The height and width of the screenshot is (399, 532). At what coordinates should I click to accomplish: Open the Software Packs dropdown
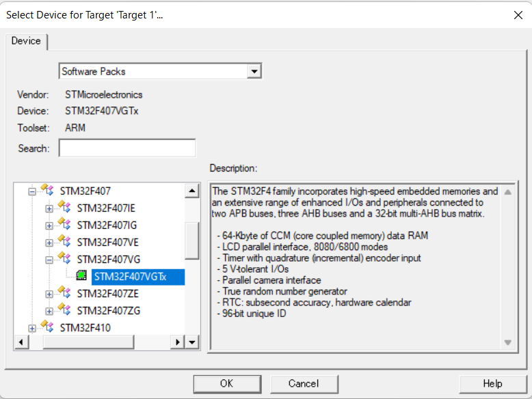254,71
